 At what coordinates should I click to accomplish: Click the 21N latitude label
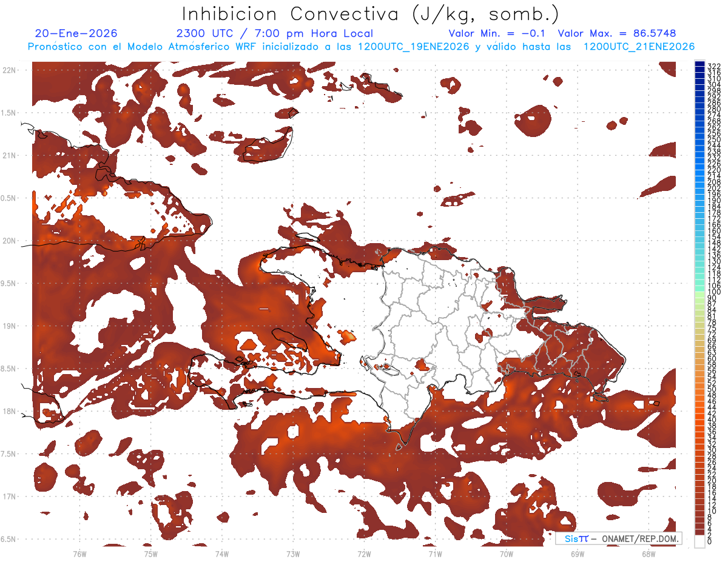(9, 155)
